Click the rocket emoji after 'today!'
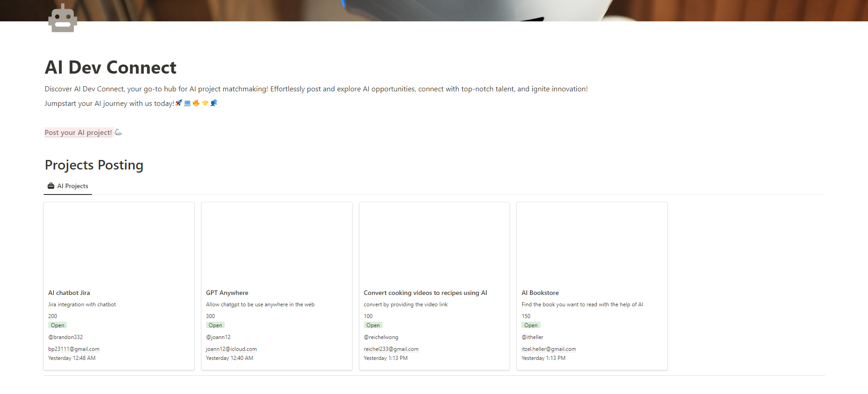This screenshot has width=868, height=394. [x=179, y=103]
